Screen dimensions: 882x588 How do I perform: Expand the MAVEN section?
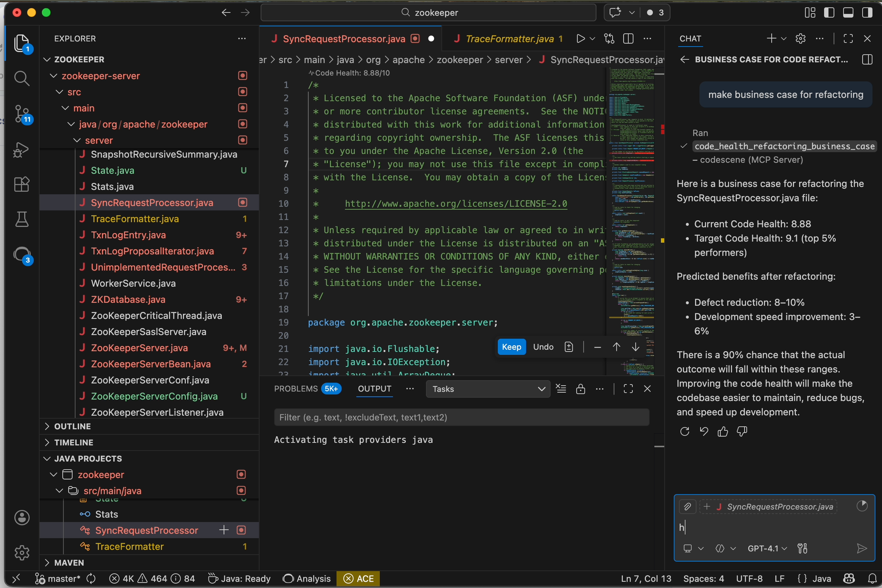pos(69,562)
